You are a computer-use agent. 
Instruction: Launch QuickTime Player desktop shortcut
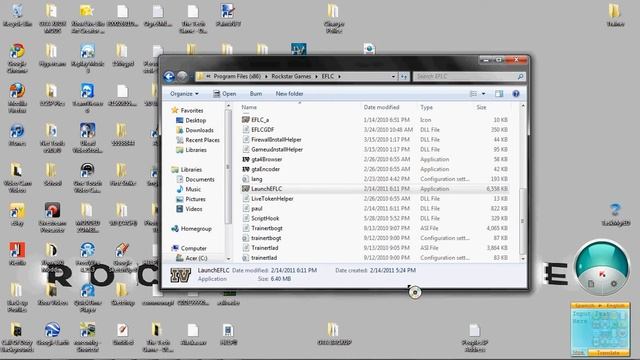tap(87, 297)
